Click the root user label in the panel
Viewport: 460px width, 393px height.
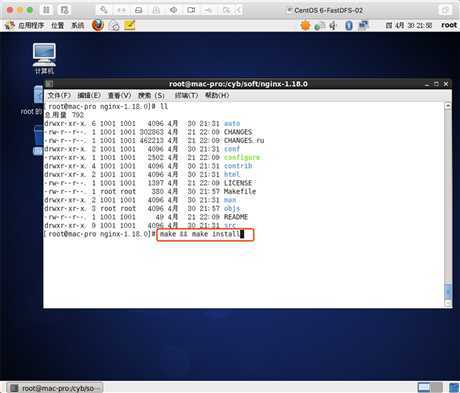pos(449,25)
